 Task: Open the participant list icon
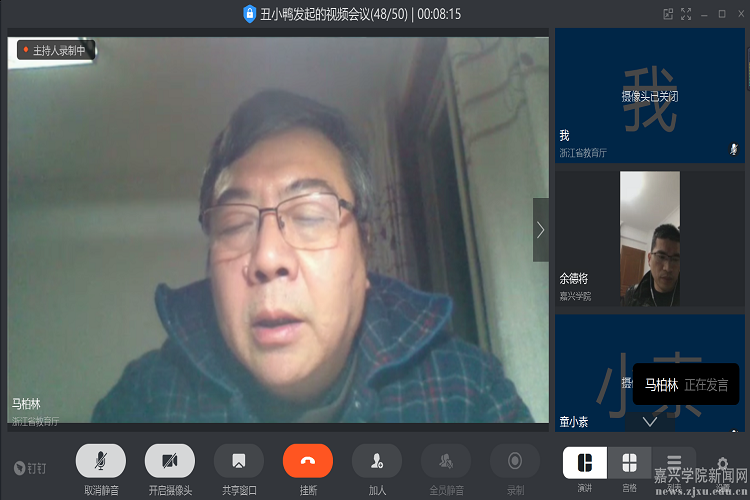click(675, 462)
